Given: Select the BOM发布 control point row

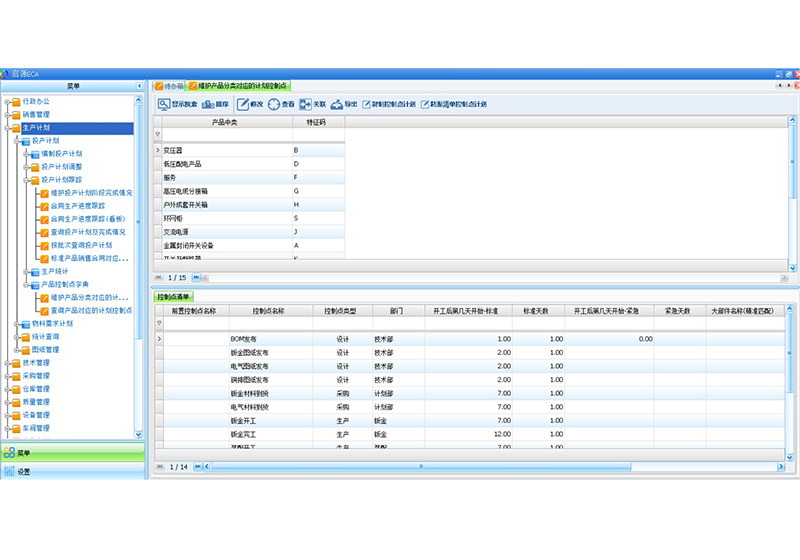Looking at the screenshot, I should pos(470,339).
